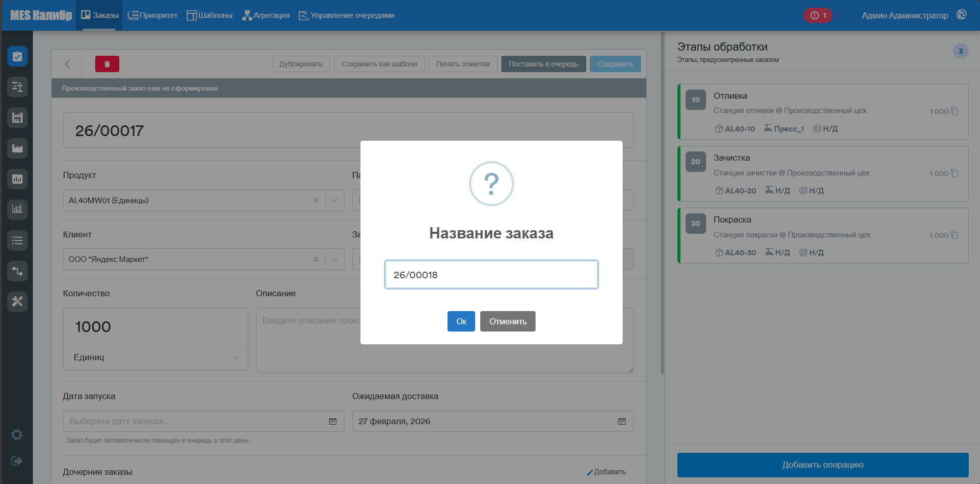Go back with the chevron arrow
980x484 pixels.
[67, 64]
